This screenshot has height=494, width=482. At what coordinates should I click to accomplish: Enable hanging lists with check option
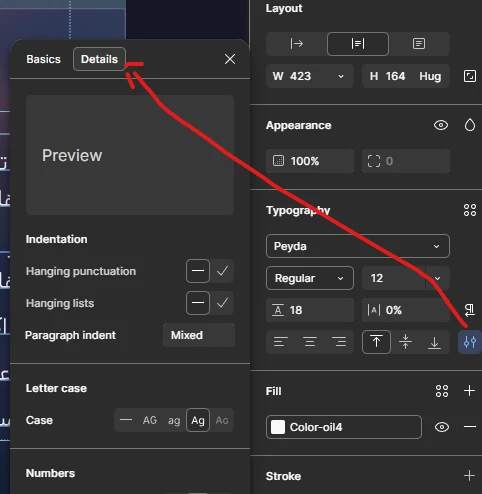pyautogui.click(x=222, y=303)
